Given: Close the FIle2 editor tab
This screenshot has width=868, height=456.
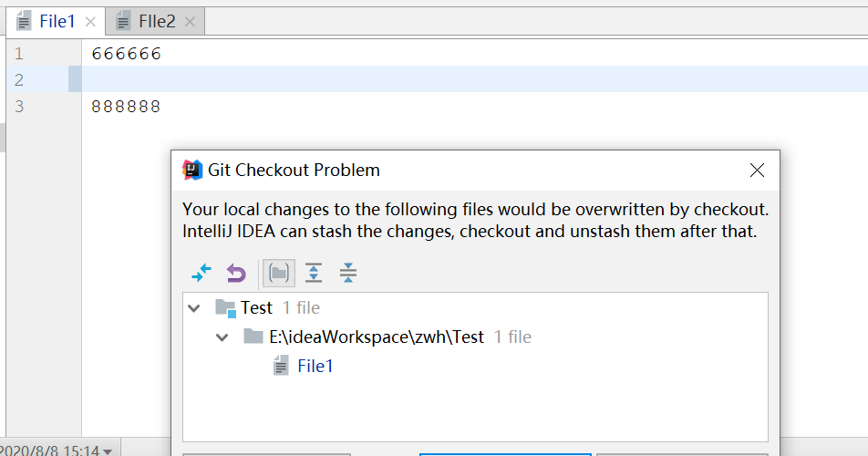Looking at the screenshot, I should [190, 22].
